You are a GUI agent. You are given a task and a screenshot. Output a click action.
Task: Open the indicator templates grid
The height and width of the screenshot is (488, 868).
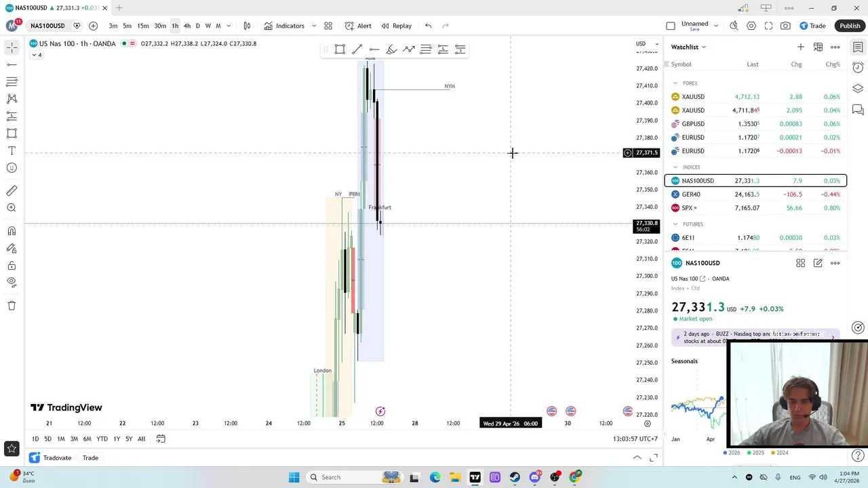[x=328, y=26]
